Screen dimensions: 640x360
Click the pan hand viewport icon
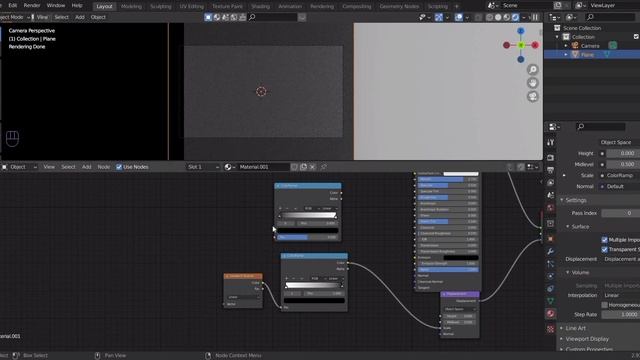point(533,83)
